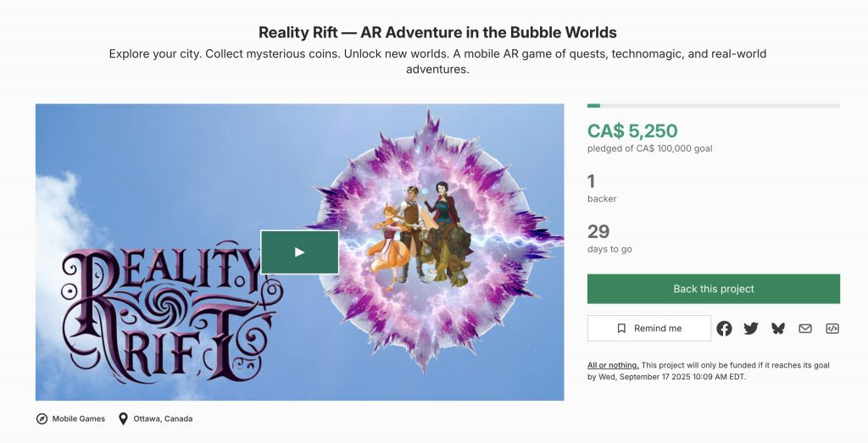The width and height of the screenshot is (868, 443).
Task: Select the Ottawa, Canada location link
Action: pyautogui.click(x=163, y=418)
